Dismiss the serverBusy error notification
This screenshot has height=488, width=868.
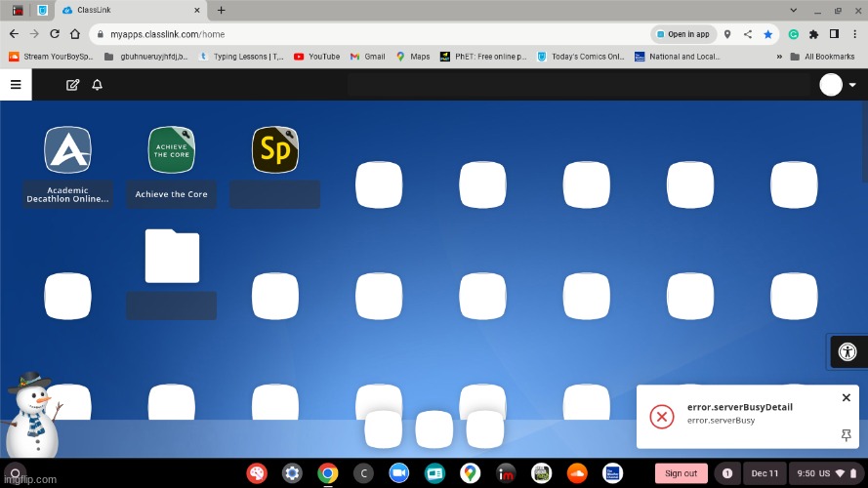click(x=846, y=397)
